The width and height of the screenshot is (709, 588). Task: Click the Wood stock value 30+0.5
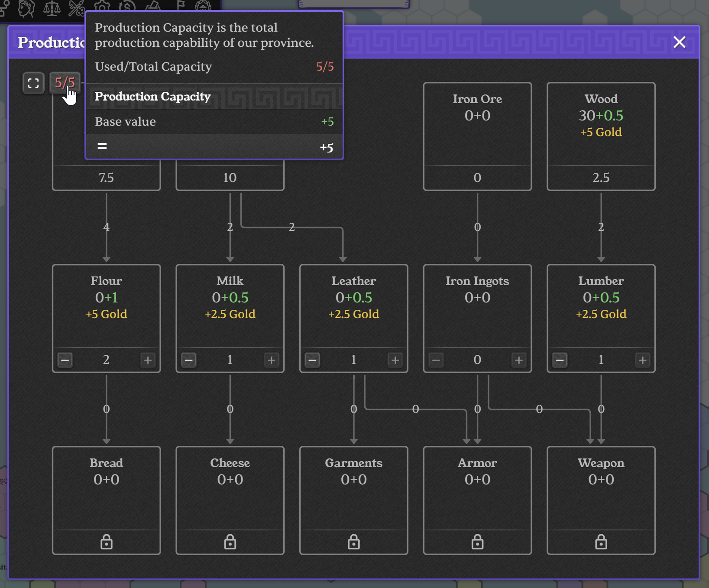point(601,116)
